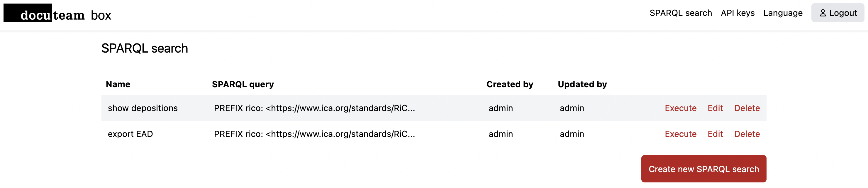This screenshot has width=868, height=188.
Task: Select the show depositions row name
Action: pyautogui.click(x=143, y=108)
